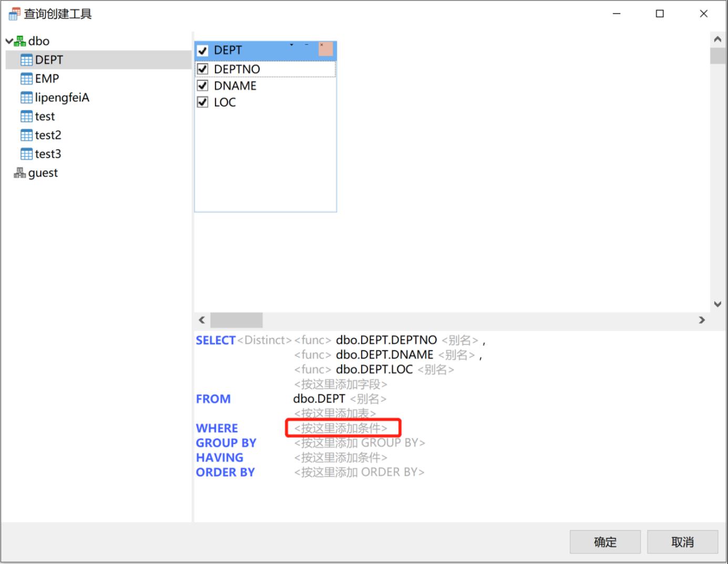Click the FROM keyword
Screen dimensions: 728x564
point(213,399)
